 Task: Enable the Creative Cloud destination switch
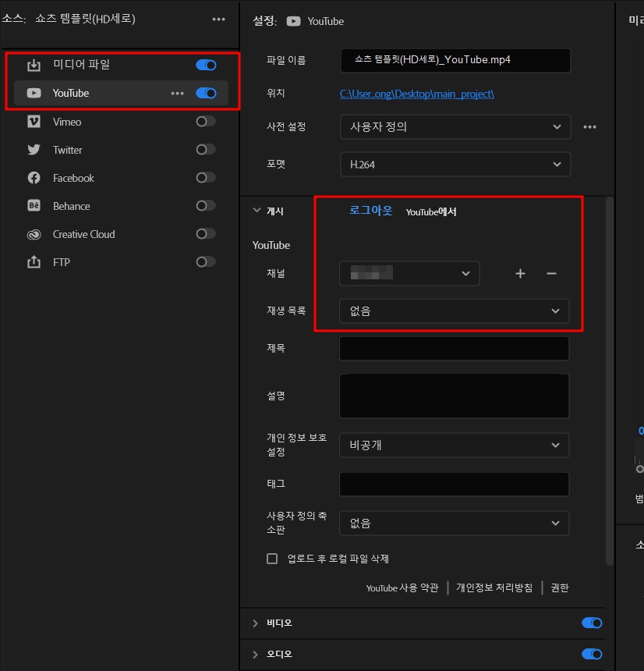point(206,233)
